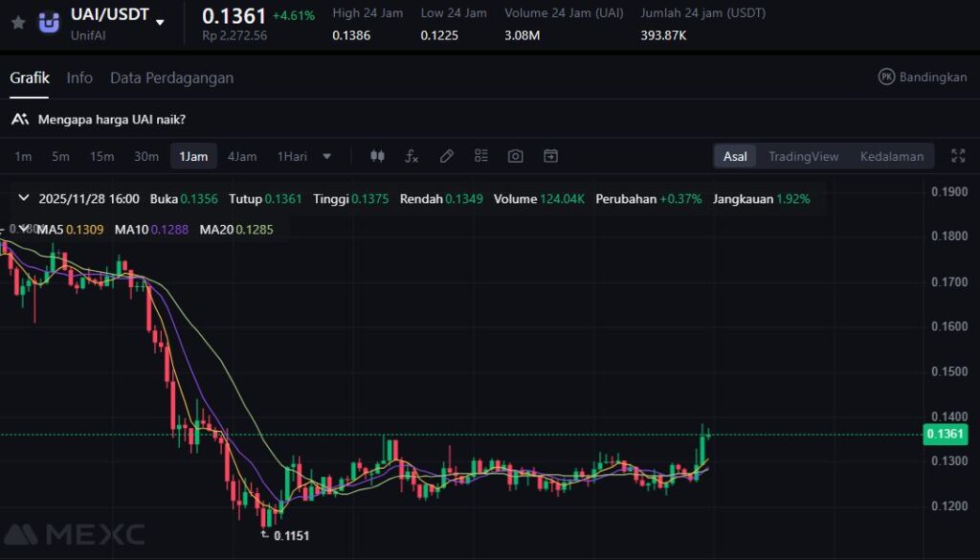Switch to the Info tab
980x560 pixels.
tap(79, 78)
